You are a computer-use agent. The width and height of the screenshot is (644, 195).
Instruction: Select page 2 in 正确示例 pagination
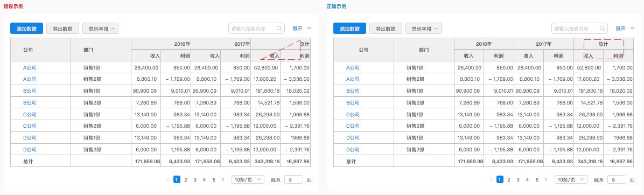[509, 179]
